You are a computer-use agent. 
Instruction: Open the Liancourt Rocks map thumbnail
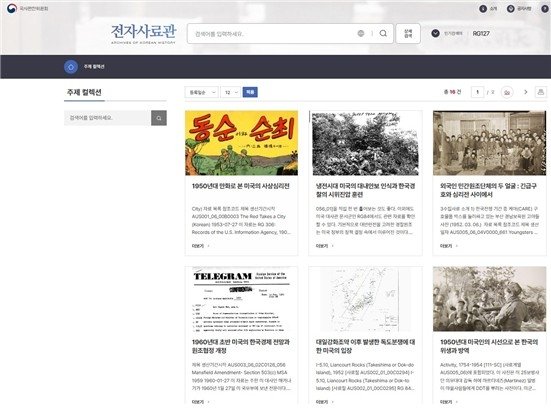point(365,299)
